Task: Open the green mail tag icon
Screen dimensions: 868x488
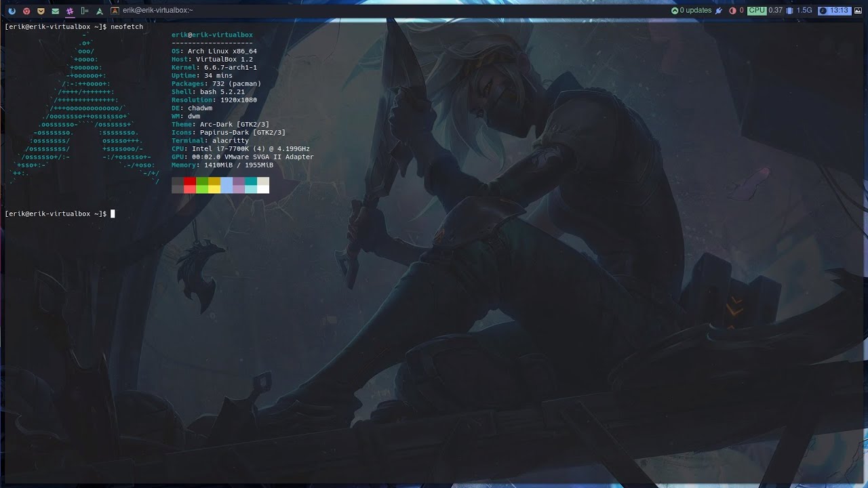Action: tap(55, 11)
